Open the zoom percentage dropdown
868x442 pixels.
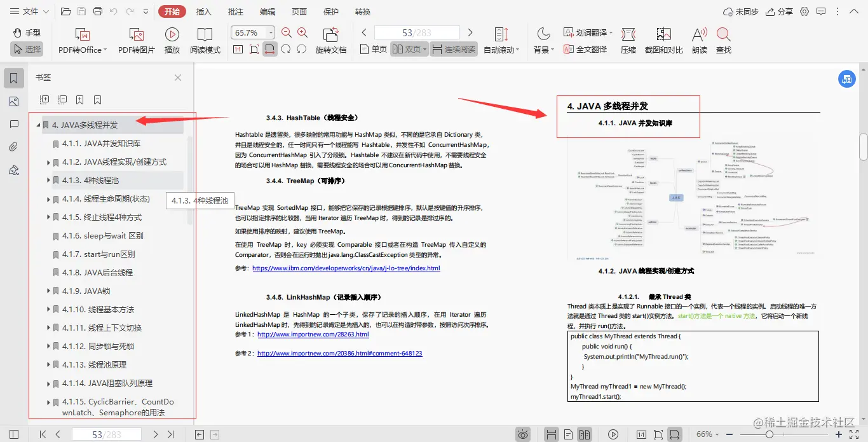coord(269,32)
